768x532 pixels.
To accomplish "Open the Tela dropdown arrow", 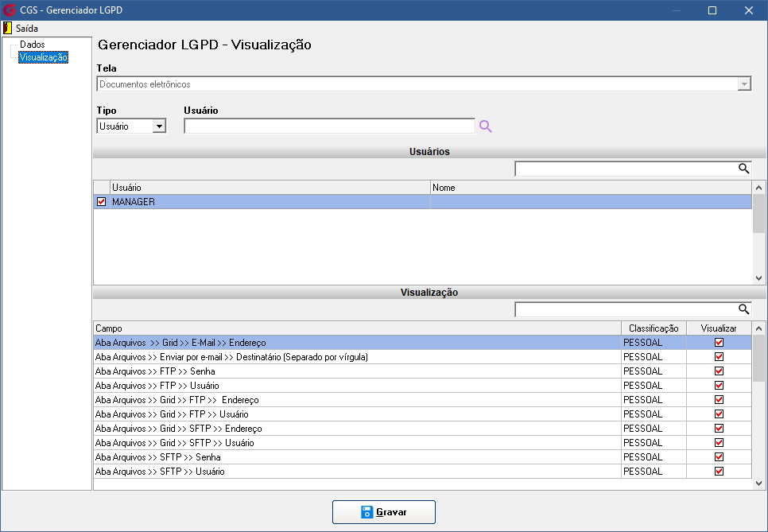I will (x=744, y=84).
